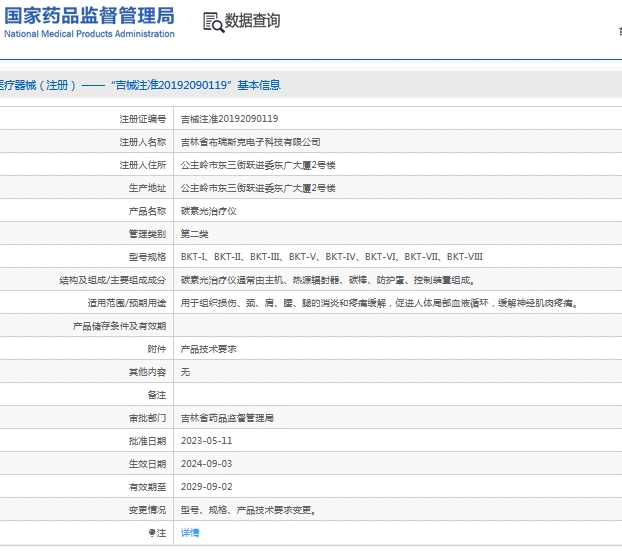Click the intended use description text

(x=380, y=303)
